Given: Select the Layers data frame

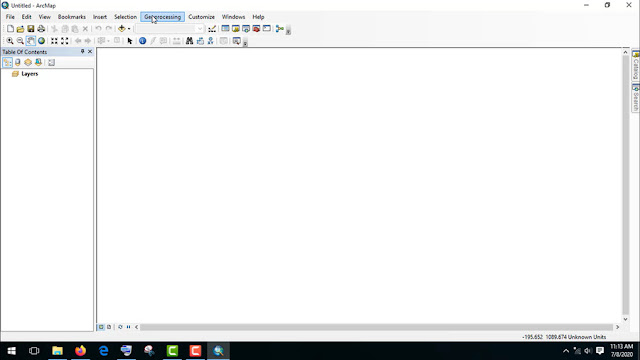Looking at the screenshot, I should click(x=30, y=74).
